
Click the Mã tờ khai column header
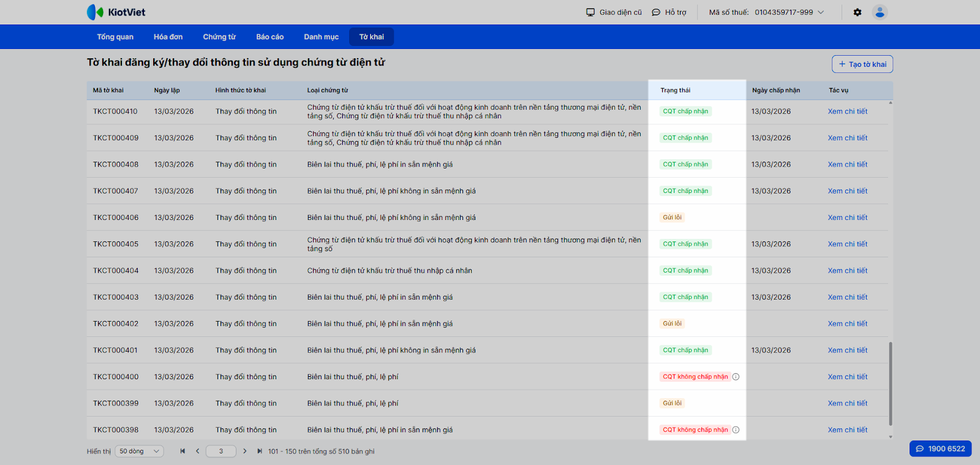pyautogui.click(x=108, y=90)
